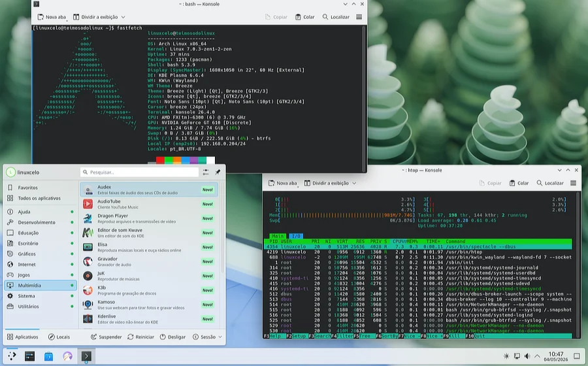Image resolution: width=588 pixels, height=366 pixels.
Task: Open the Audex app entry
Action: pos(149,190)
